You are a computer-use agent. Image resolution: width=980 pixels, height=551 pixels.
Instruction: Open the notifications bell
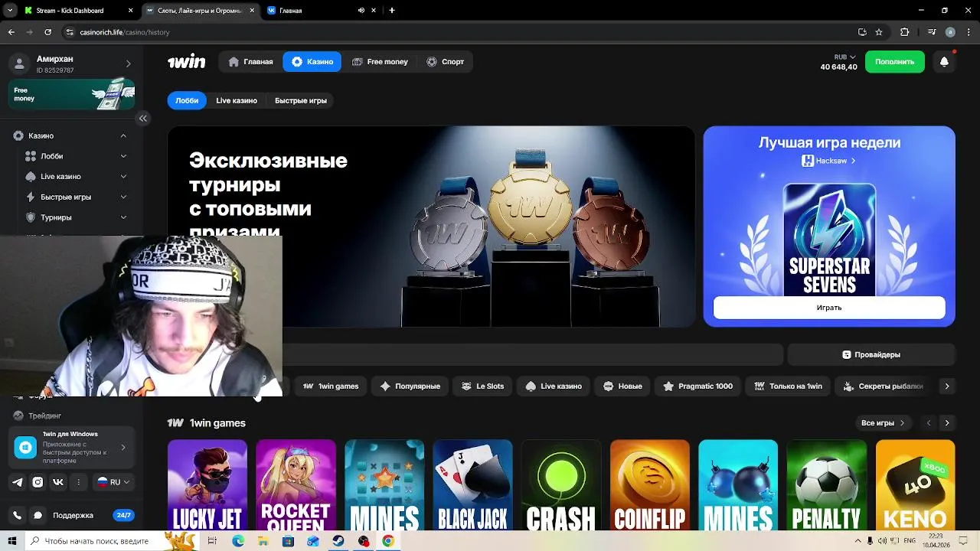[x=944, y=62]
